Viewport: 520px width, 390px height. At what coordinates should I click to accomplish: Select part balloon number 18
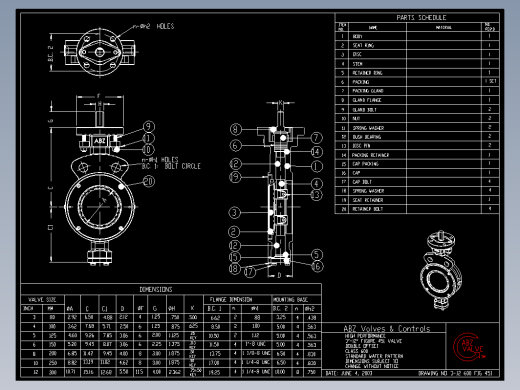pos(234,268)
